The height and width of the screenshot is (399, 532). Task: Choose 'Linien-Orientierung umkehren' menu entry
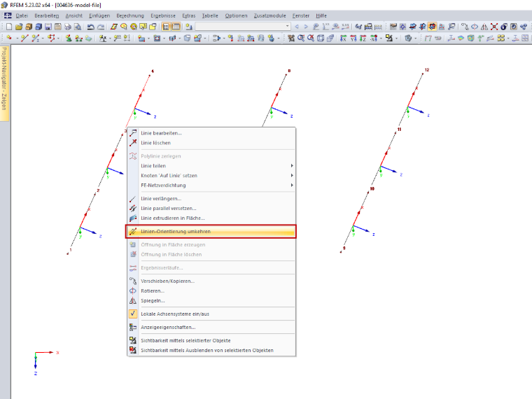(211, 232)
